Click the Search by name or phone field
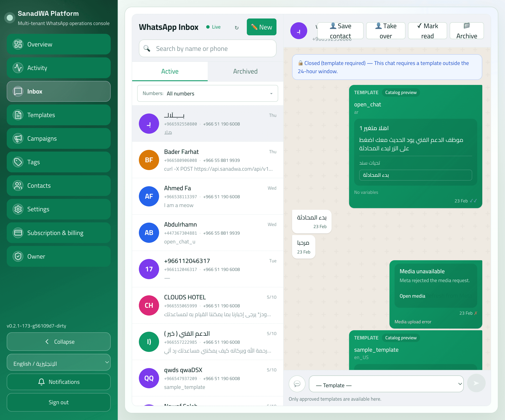505x420 pixels. [x=207, y=49]
